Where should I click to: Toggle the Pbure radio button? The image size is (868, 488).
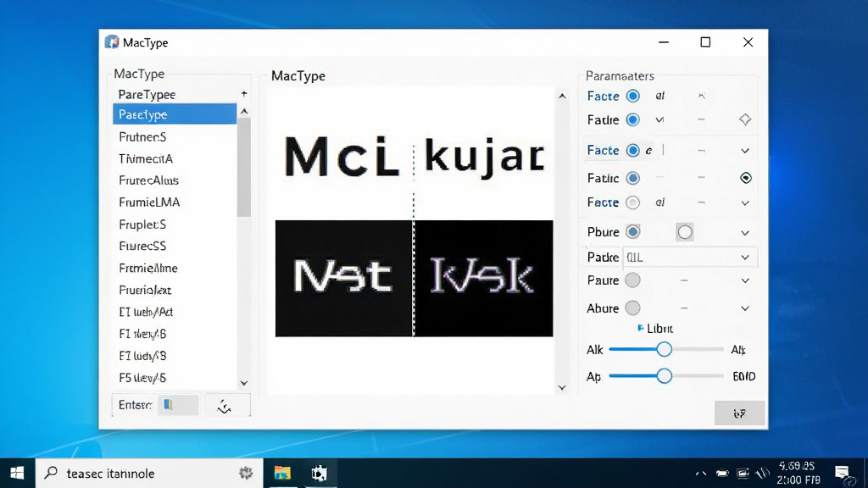click(632, 232)
